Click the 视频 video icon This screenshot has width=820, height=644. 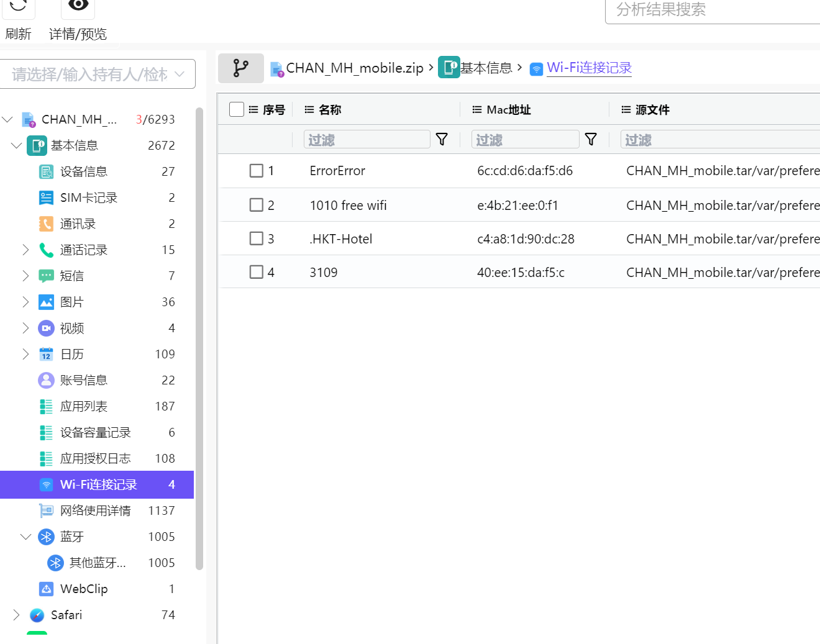[46, 328]
